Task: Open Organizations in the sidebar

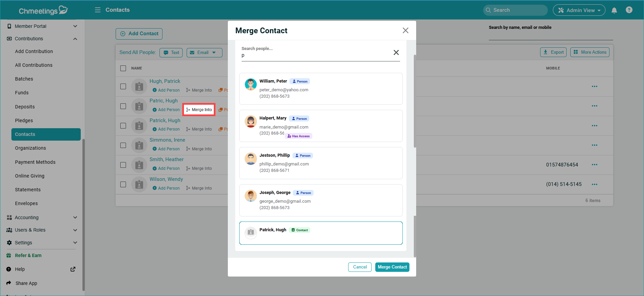Action: tap(30, 148)
